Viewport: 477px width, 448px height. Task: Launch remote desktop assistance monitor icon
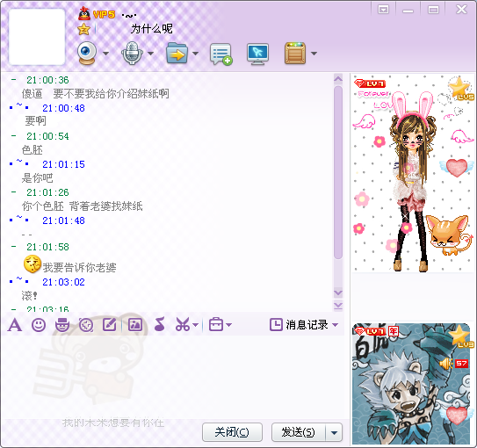click(257, 54)
